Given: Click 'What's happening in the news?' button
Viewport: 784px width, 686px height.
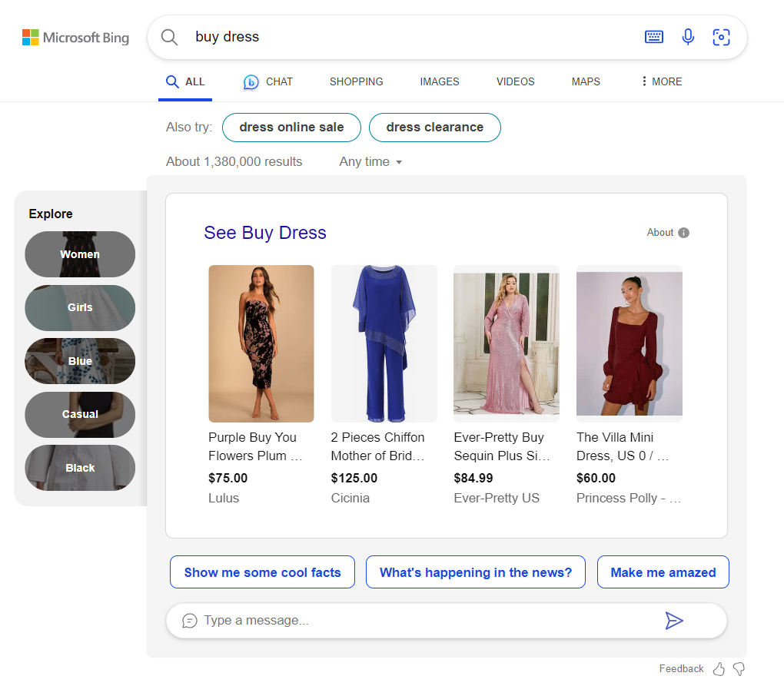Looking at the screenshot, I should pyautogui.click(x=476, y=572).
